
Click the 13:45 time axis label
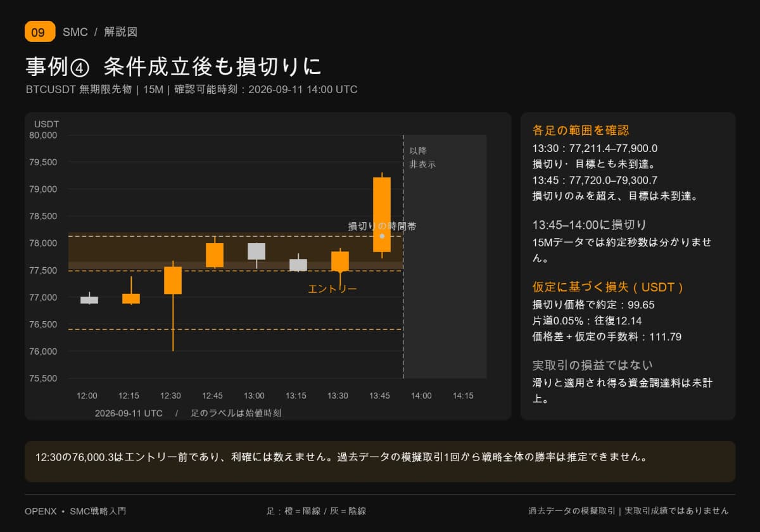[379, 396]
